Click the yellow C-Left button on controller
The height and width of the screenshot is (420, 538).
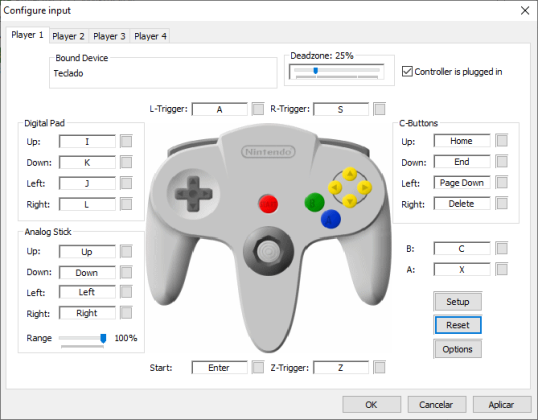pos(335,187)
